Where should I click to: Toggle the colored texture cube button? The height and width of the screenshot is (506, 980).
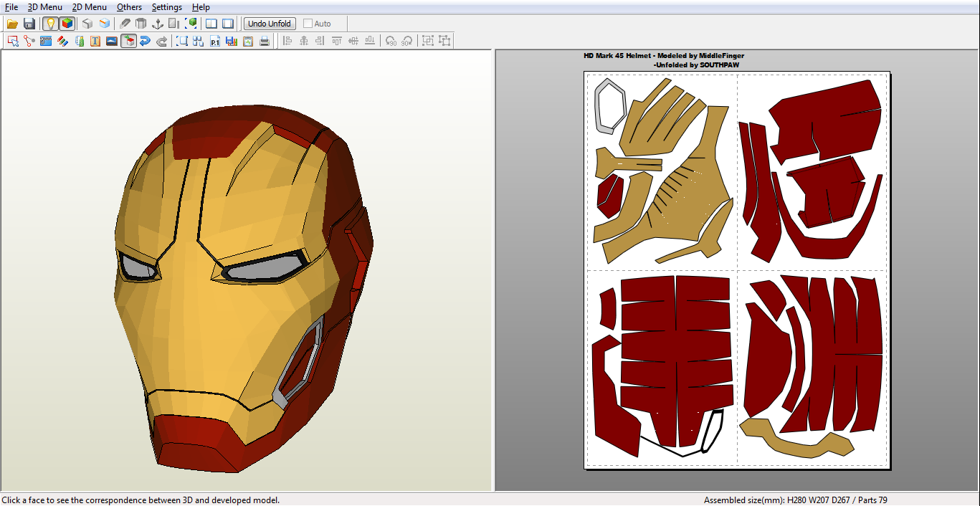click(67, 24)
